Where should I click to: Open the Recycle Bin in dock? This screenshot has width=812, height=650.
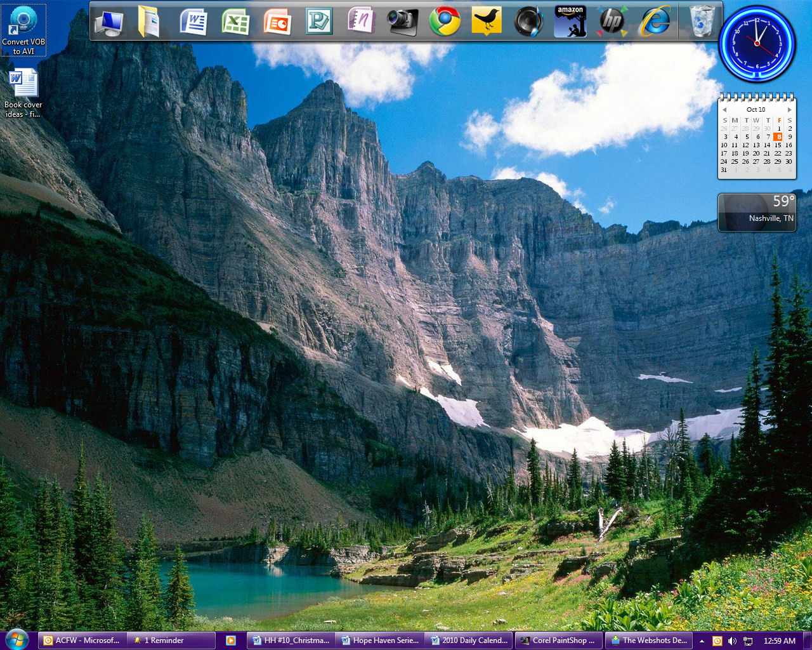(702, 22)
